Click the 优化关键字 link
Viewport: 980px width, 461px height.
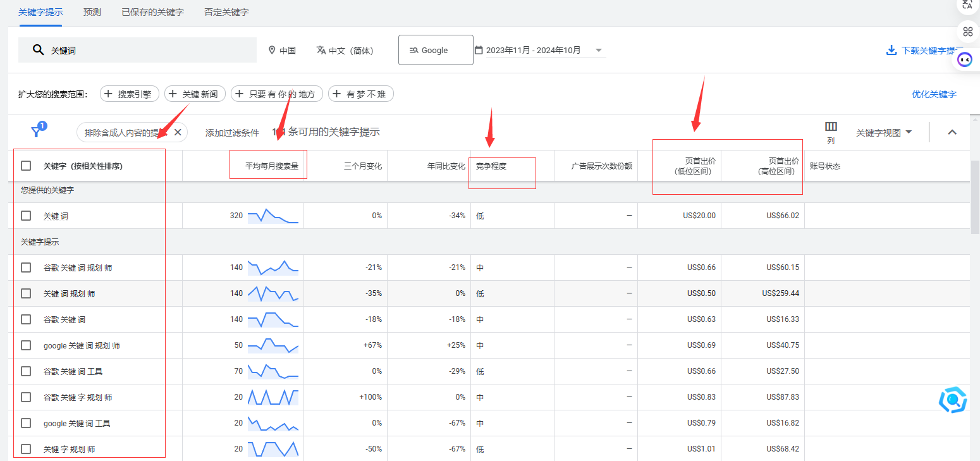[x=934, y=94]
